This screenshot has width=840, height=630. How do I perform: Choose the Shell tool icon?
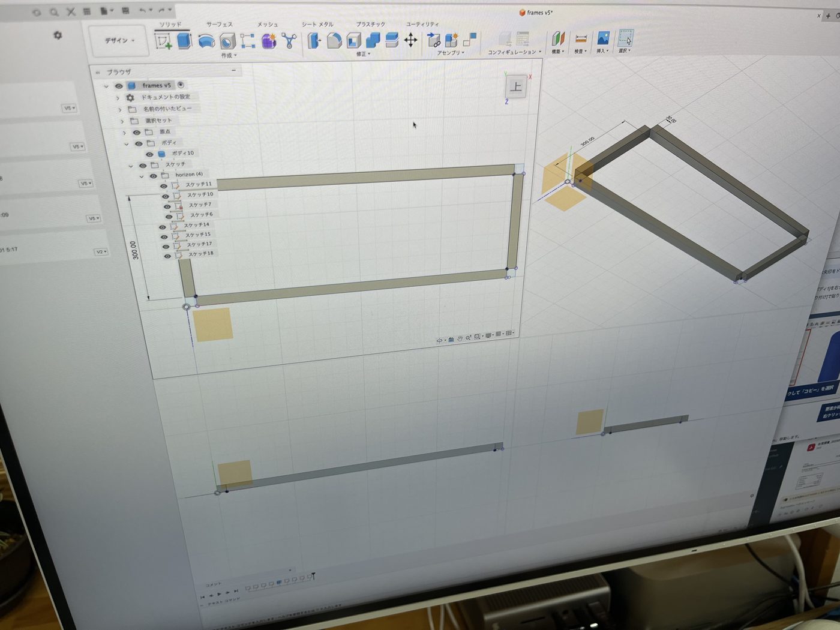click(x=353, y=40)
